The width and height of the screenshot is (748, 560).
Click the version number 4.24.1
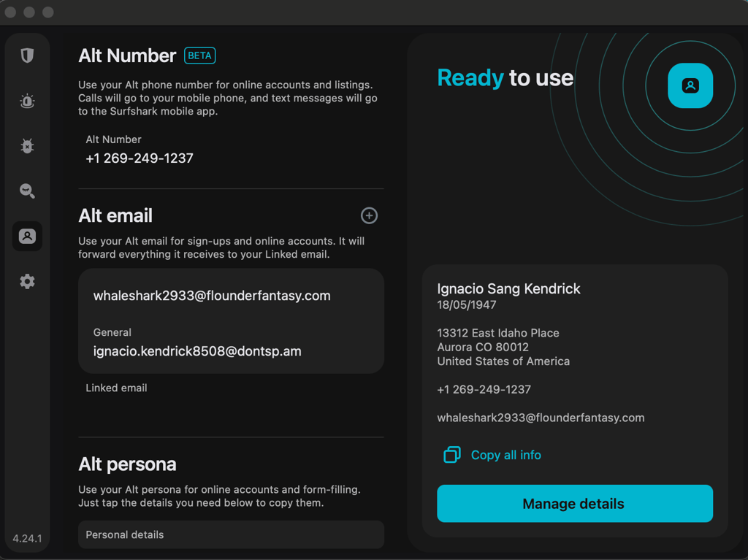[x=27, y=539]
